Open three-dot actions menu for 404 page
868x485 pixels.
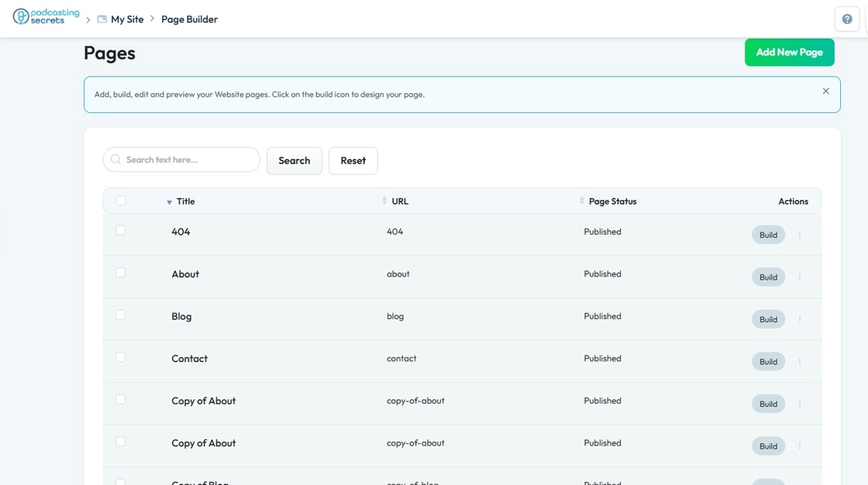click(800, 235)
